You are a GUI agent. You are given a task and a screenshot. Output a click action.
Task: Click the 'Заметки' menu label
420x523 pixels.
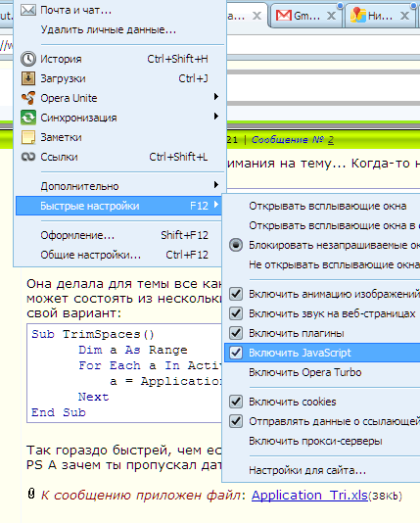pos(61,137)
